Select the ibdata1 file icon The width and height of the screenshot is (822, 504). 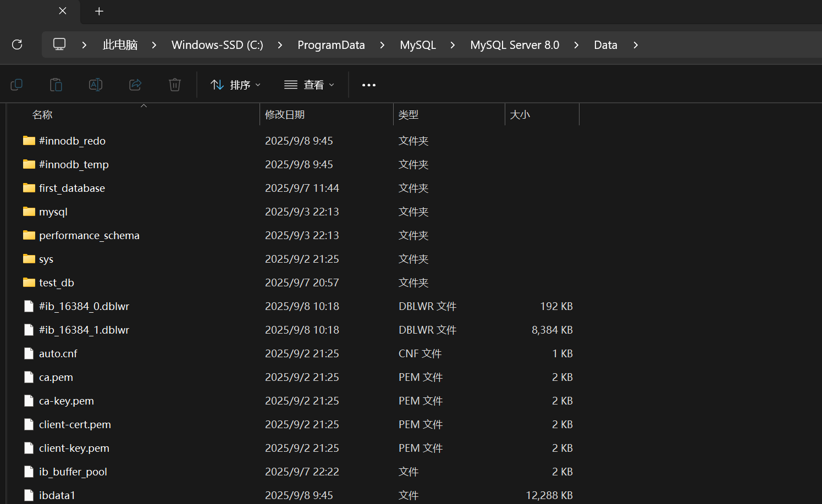coord(29,495)
